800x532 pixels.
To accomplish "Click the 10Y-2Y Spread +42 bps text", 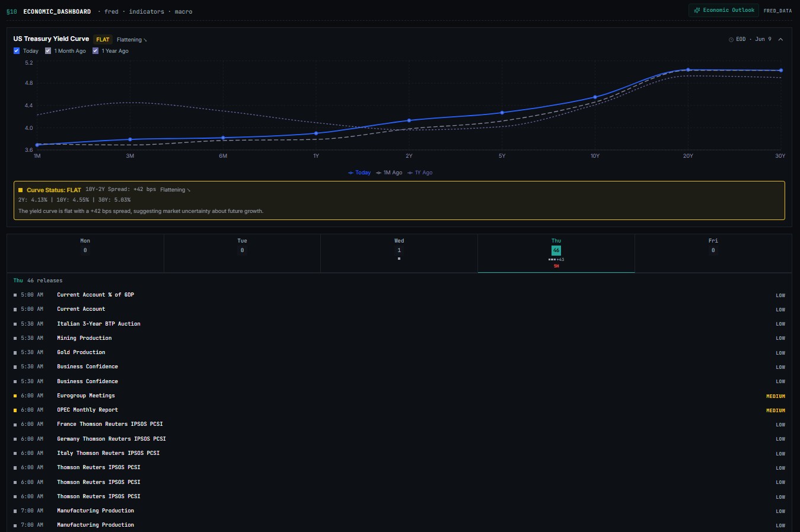I will [x=120, y=190].
